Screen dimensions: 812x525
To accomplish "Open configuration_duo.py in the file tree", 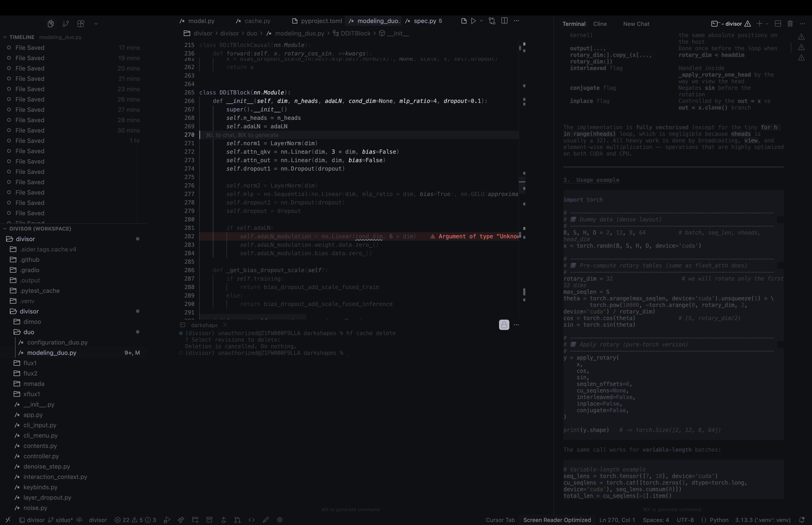I will click(x=57, y=342).
